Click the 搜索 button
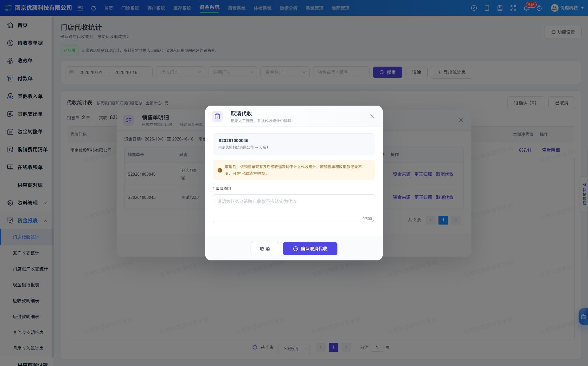588x366 pixels. click(x=387, y=72)
